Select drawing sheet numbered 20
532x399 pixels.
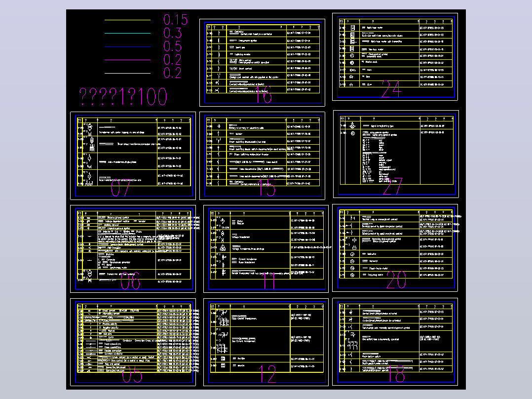point(395,248)
